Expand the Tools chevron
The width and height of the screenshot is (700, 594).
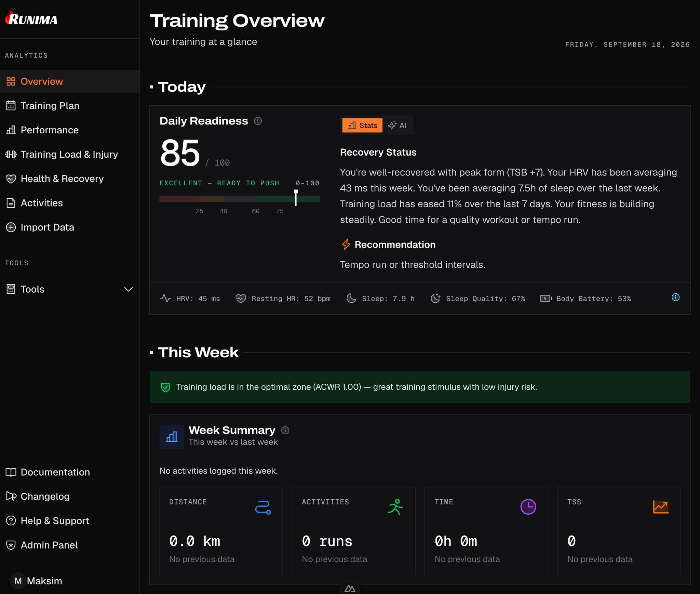coord(128,289)
